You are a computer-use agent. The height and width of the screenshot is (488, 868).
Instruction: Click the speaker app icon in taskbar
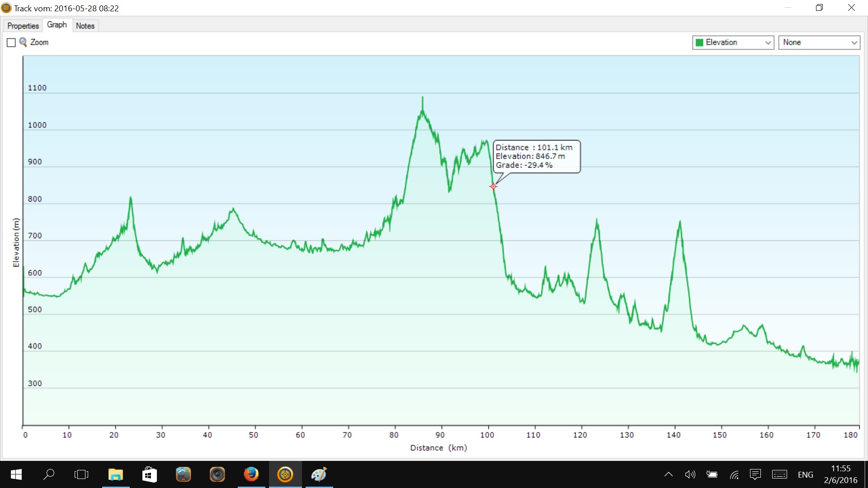click(217, 474)
